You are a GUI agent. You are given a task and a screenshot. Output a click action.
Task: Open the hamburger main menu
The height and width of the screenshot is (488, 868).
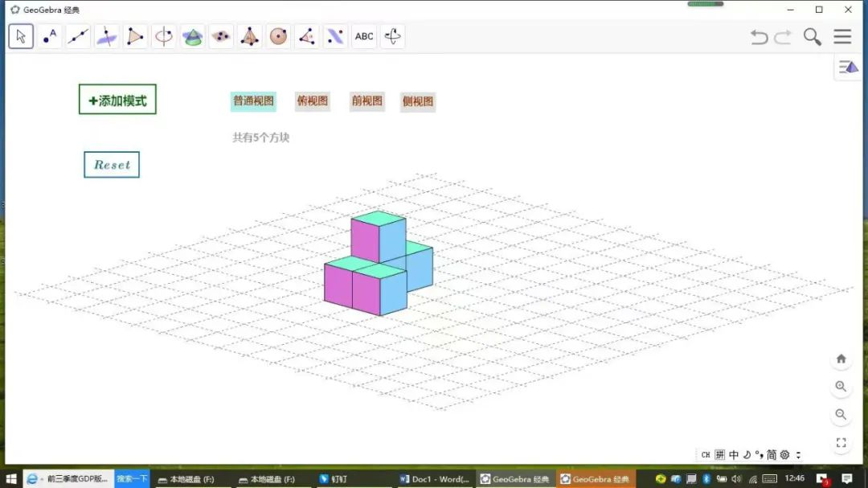click(841, 37)
